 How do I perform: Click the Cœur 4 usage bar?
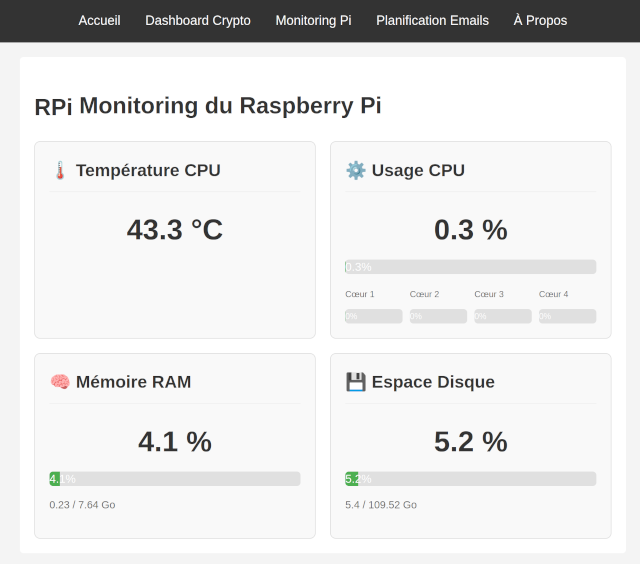point(567,316)
